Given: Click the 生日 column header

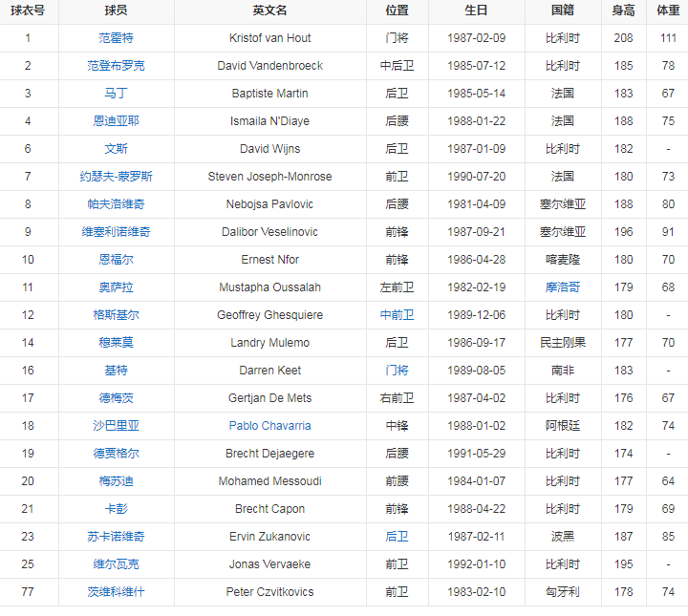Looking at the screenshot, I should click(x=476, y=11).
